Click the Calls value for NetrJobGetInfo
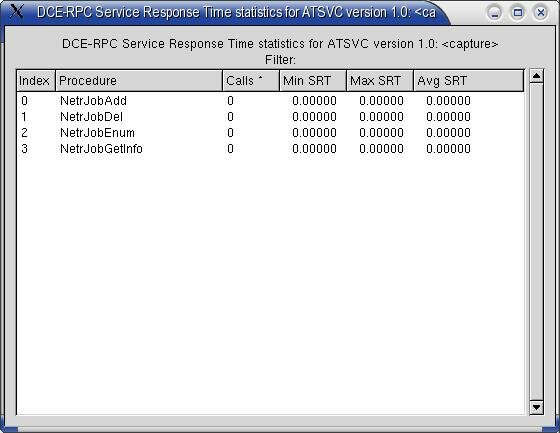 coord(230,149)
